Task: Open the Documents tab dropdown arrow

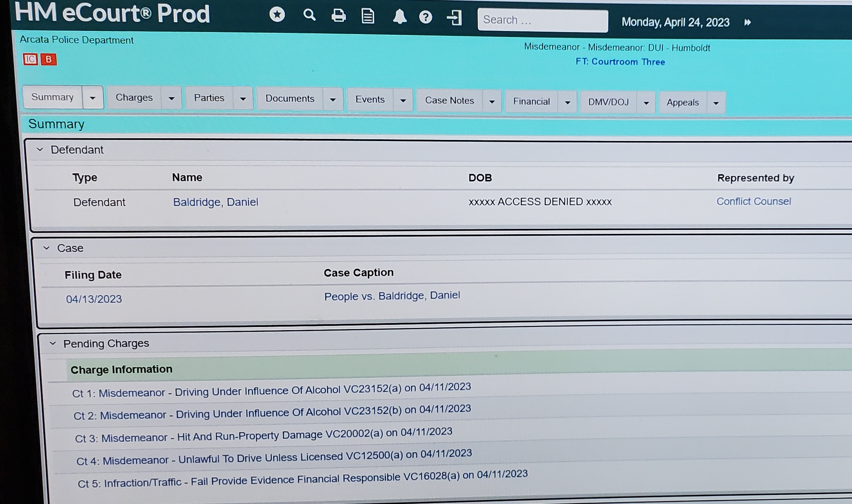Action: pos(333,100)
